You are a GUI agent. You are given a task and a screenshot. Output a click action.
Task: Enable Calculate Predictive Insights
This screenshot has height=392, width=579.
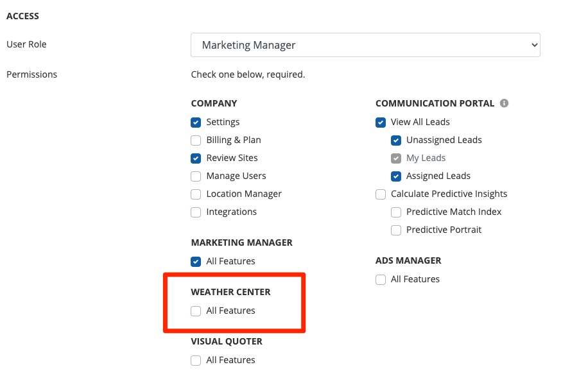[x=381, y=194]
